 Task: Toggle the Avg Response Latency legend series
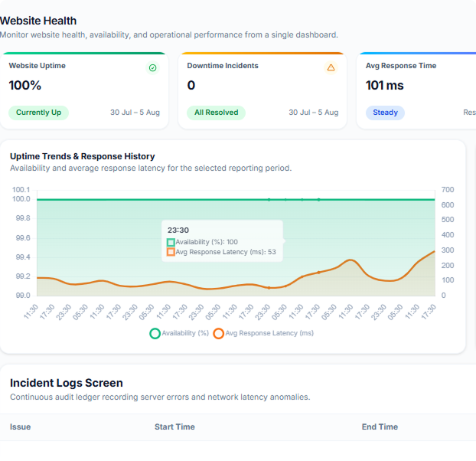coord(263,333)
